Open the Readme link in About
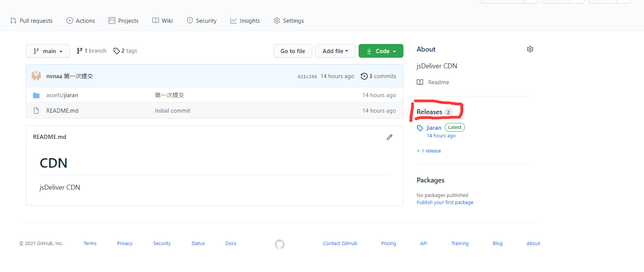Image resolution: width=644 pixels, height=272 pixels. [439, 82]
